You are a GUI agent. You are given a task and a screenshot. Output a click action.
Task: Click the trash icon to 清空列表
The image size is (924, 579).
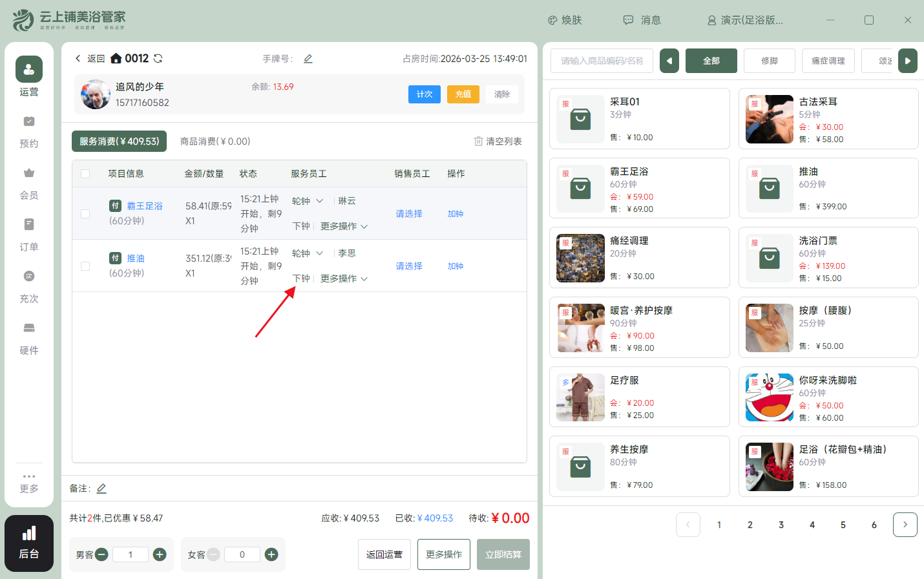[479, 141]
